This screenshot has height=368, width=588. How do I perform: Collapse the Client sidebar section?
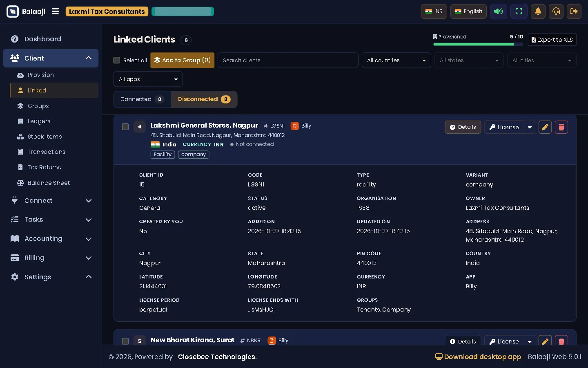51,58
